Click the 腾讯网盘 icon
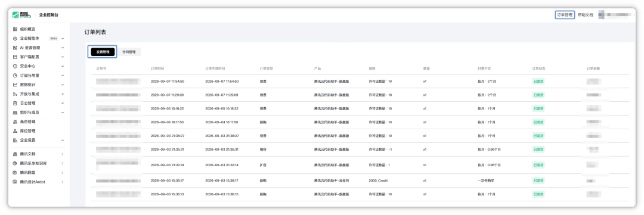 tap(15, 173)
